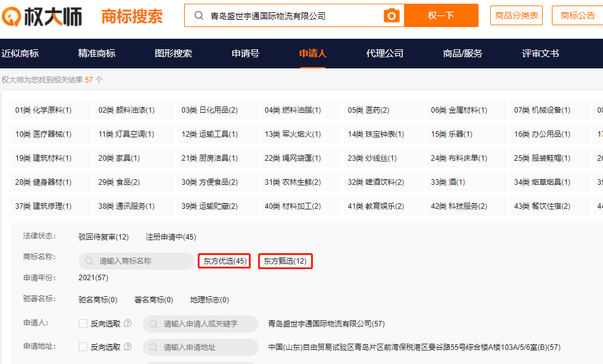Switch to 近似商标 tab
This screenshot has height=364, width=603.
(x=20, y=54)
